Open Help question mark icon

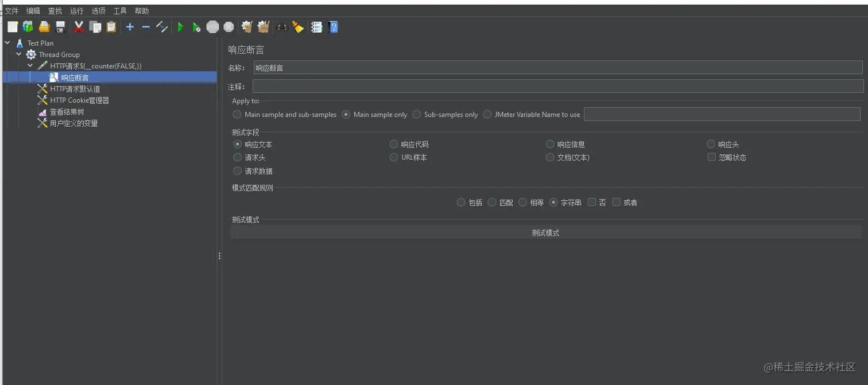click(x=333, y=27)
